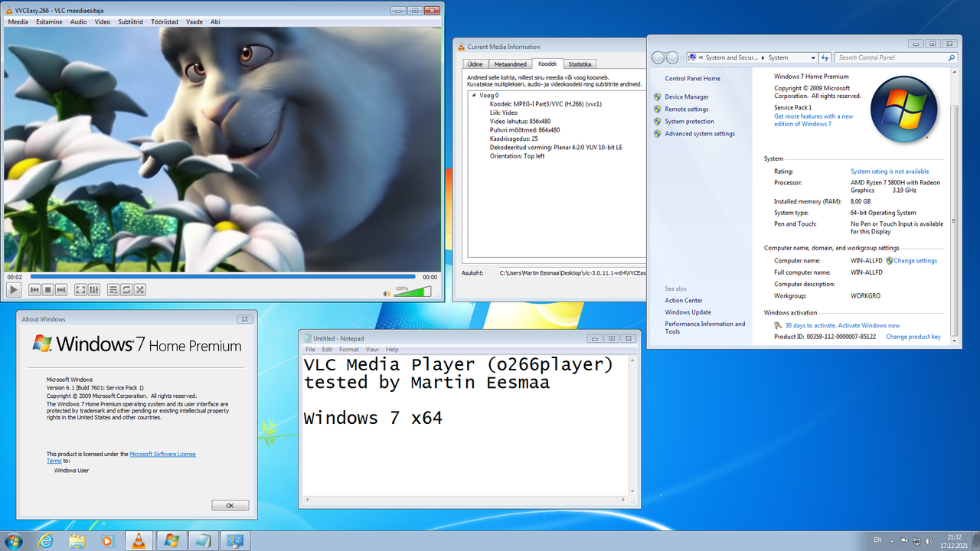Go to Control Panel Home
Image resolution: width=980 pixels, height=551 pixels.
692,79
